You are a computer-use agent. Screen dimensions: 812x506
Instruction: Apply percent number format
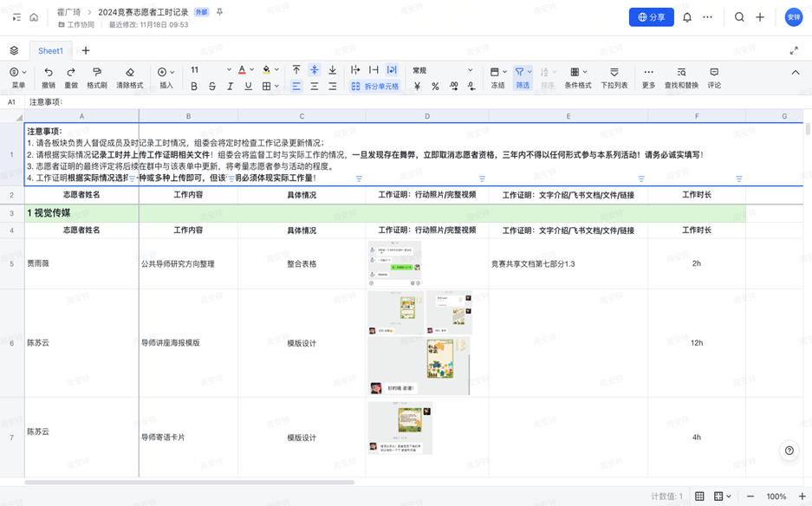point(436,87)
